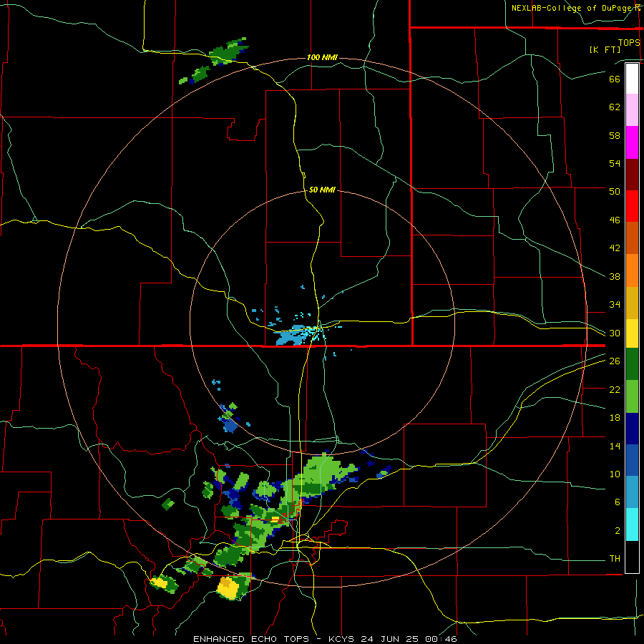Click the '54' legend label

(615, 163)
